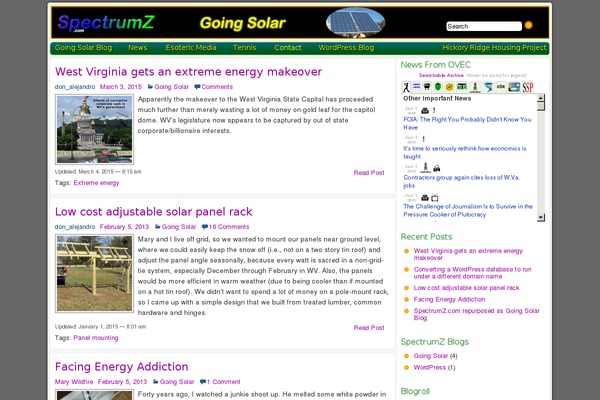Open Comments link under West Virginia post
The height and width of the screenshot is (400, 600).
click(217, 87)
